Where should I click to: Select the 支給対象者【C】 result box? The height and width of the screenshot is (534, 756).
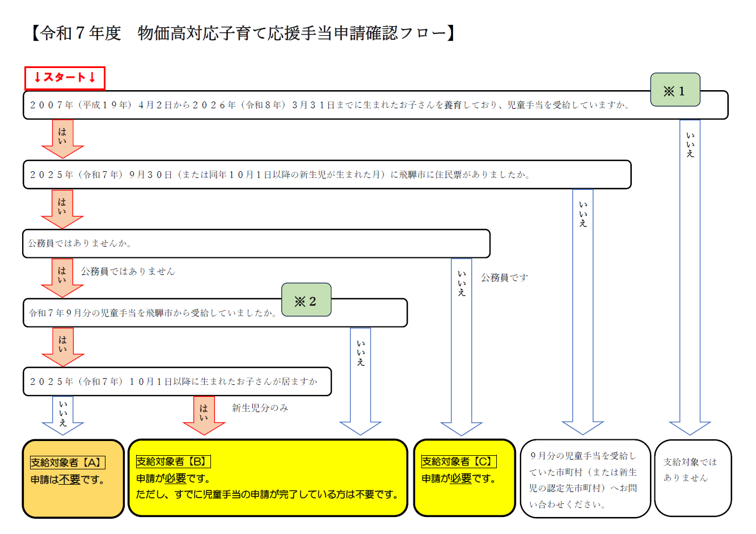pyautogui.click(x=463, y=476)
